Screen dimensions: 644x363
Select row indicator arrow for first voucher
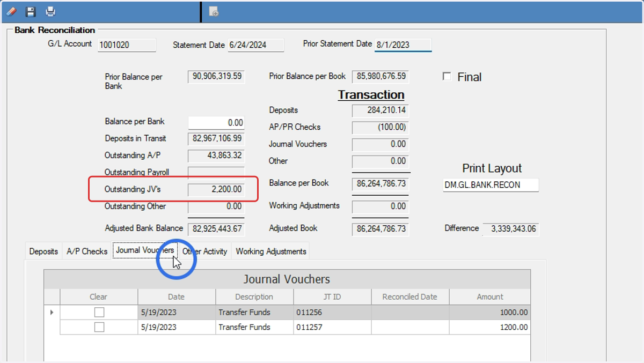coord(52,312)
